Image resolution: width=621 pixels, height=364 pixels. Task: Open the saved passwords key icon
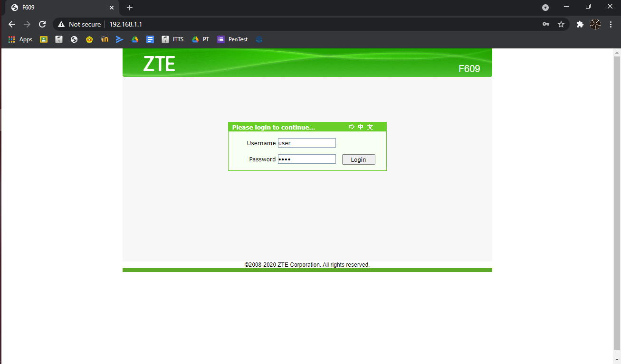[x=546, y=24]
